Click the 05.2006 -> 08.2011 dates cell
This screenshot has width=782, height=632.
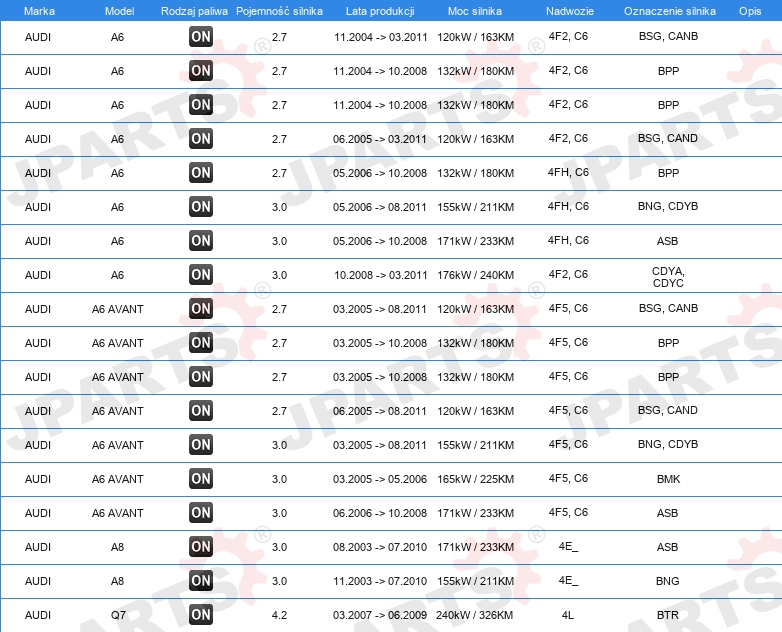pos(380,207)
